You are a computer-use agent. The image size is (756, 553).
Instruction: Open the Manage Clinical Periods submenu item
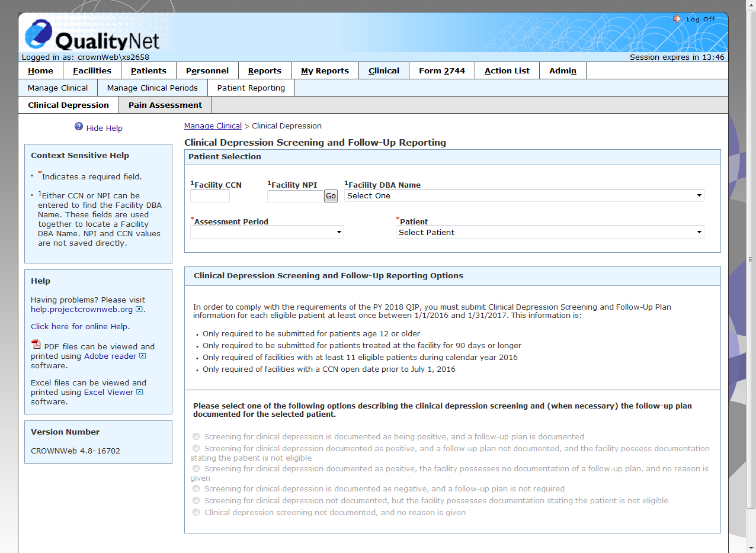152,88
